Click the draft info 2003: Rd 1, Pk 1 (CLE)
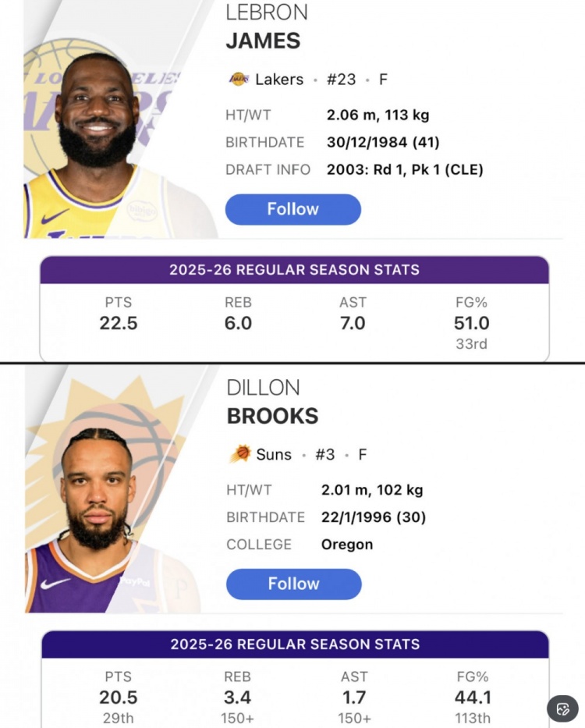The image size is (585, 728). tap(405, 169)
